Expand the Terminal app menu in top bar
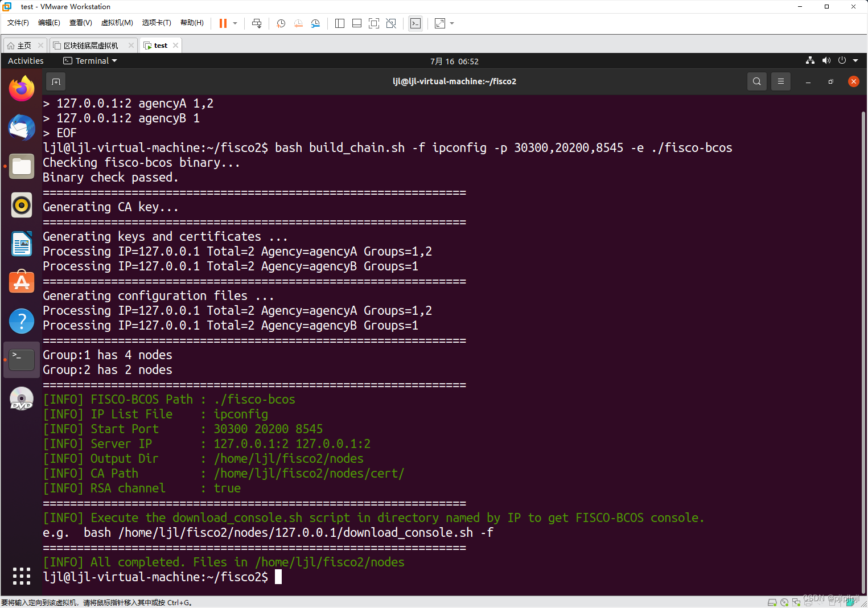The height and width of the screenshot is (608, 868). 90,61
